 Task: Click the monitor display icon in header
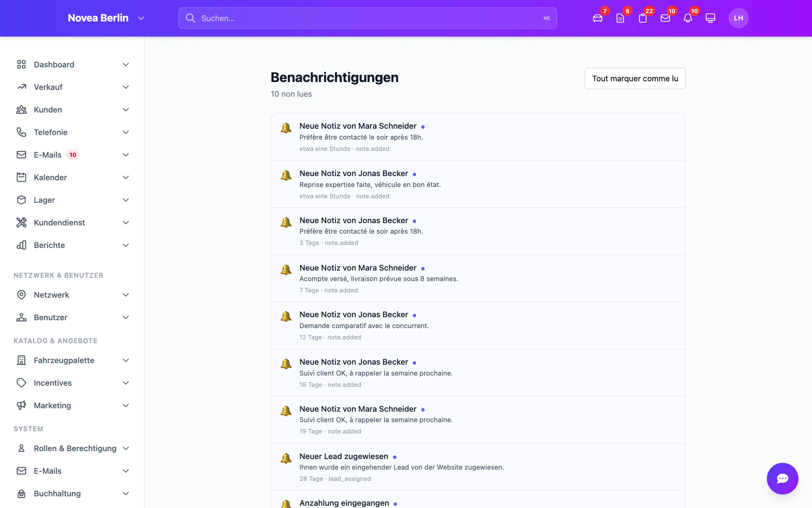click(710, 18)
